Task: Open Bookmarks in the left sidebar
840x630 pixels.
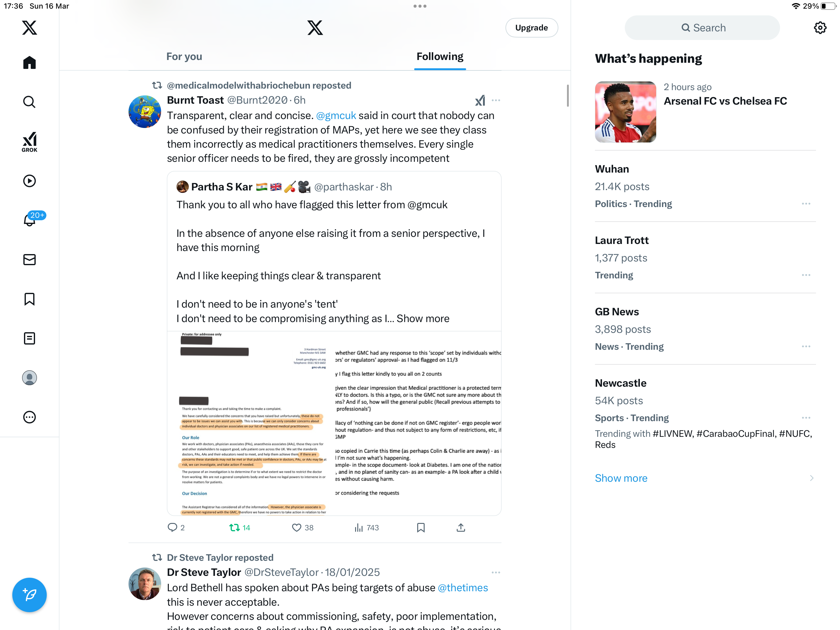Action: click(x=29, y=299)
